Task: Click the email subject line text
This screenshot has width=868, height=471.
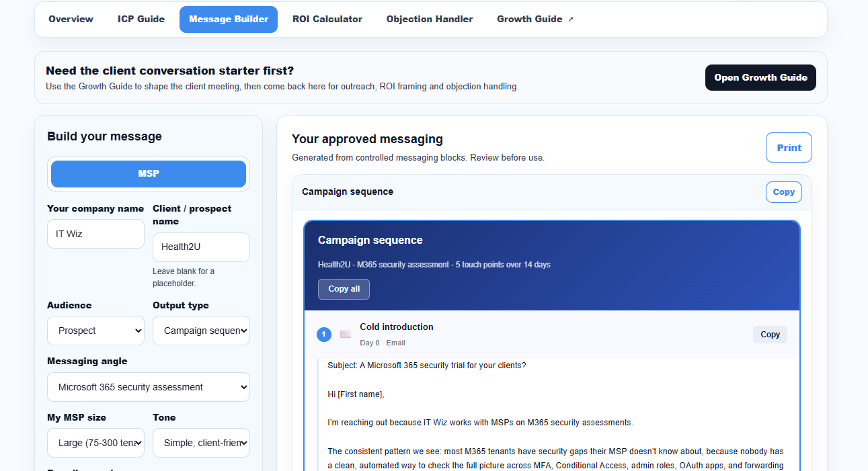Action: [427, 366]
